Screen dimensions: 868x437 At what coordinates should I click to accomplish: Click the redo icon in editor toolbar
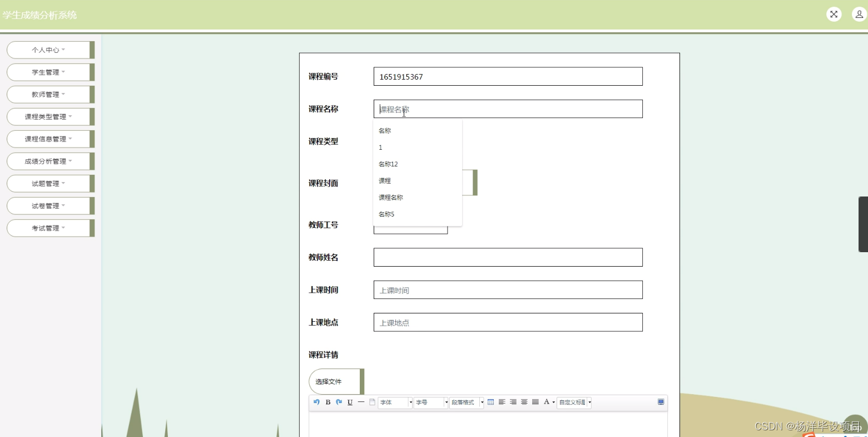coord(339,402)
